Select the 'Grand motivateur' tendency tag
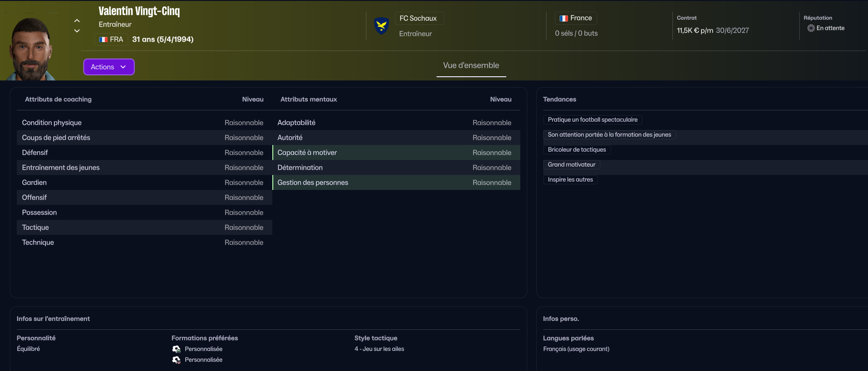 [x=571, y=165]
